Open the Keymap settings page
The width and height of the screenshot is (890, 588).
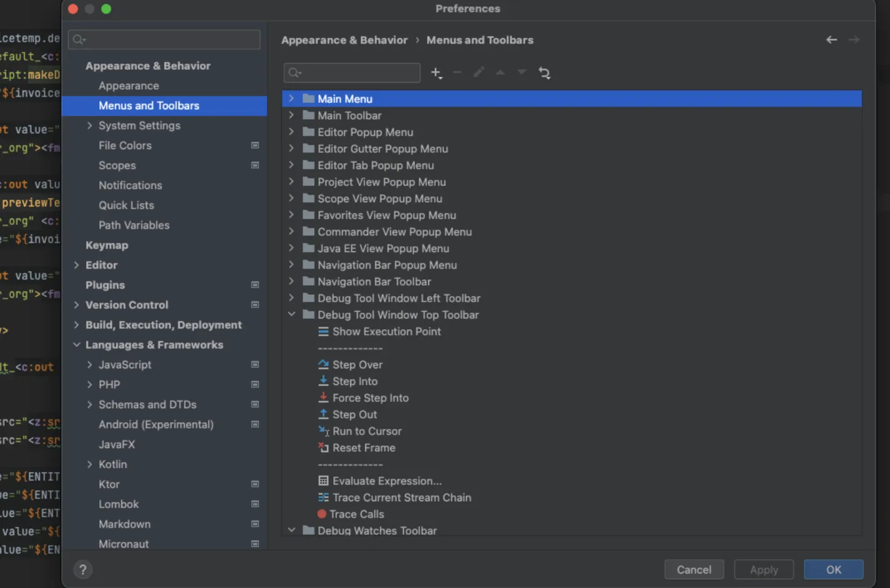point(107,245)
